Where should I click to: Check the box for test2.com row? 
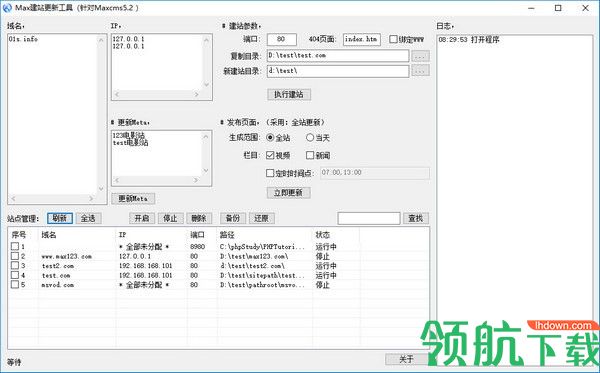tap(15, 265)
